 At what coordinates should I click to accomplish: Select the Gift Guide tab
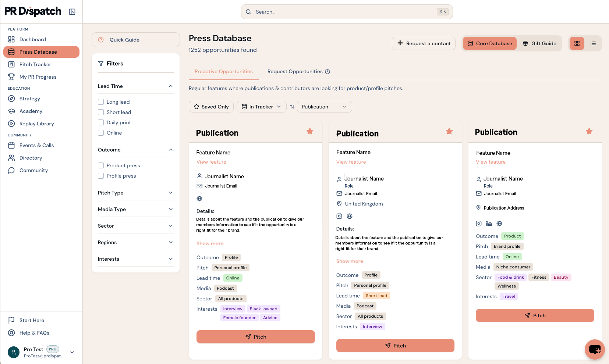click(539, 43)
